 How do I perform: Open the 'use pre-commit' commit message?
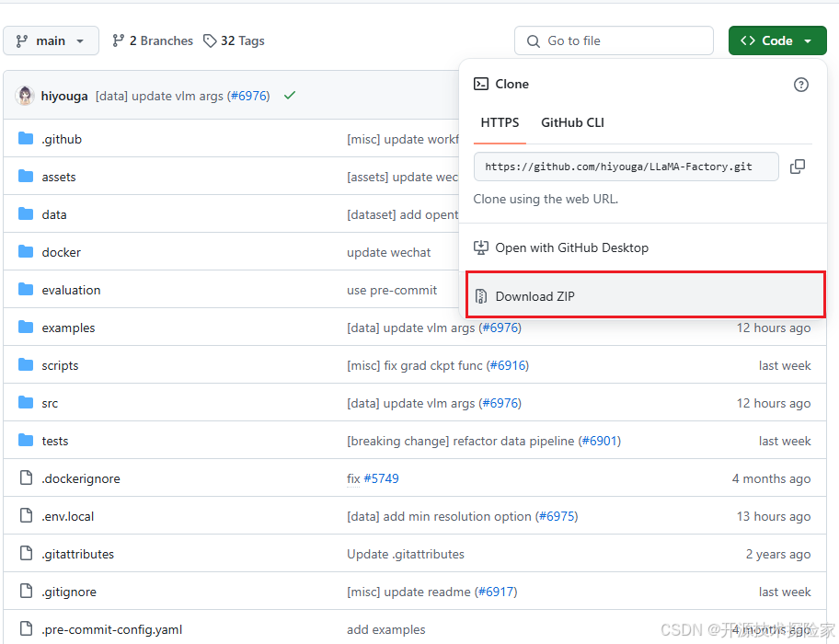[x=392, y=290]
